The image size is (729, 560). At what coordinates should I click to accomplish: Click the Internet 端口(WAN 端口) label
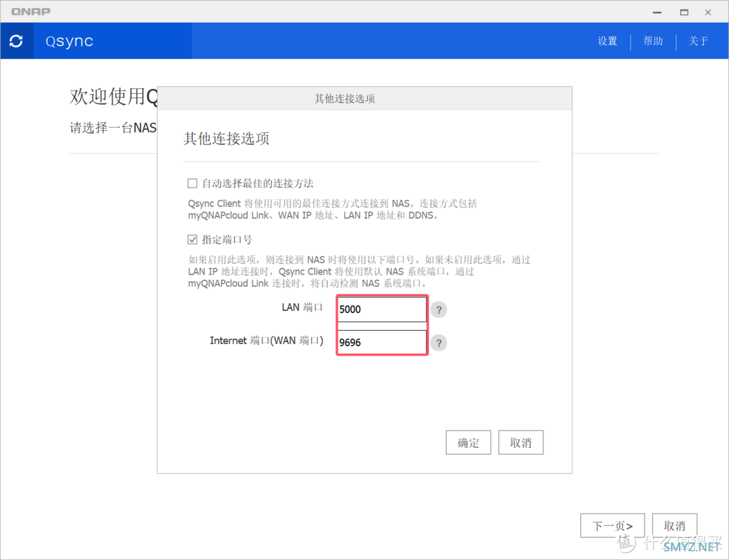click(267, 341)
